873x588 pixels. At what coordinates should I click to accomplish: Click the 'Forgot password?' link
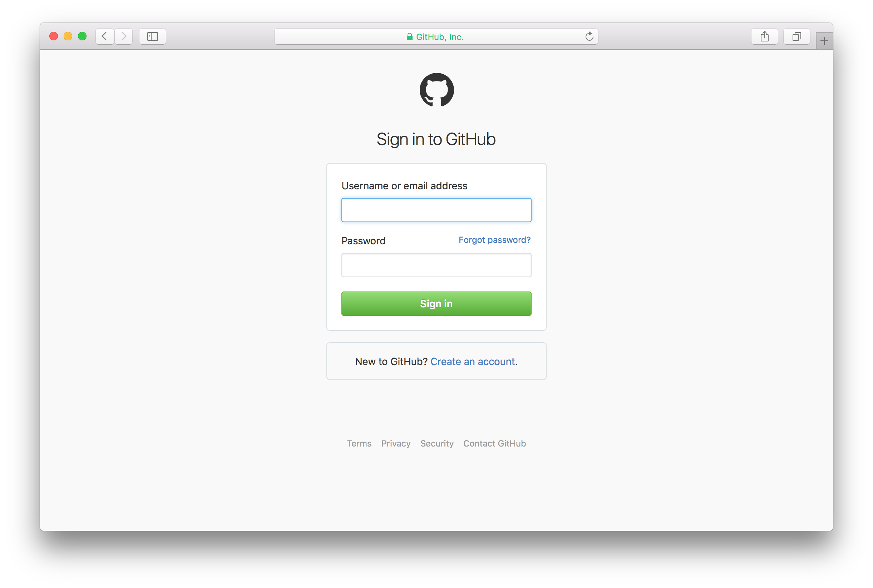pos(495,240)
